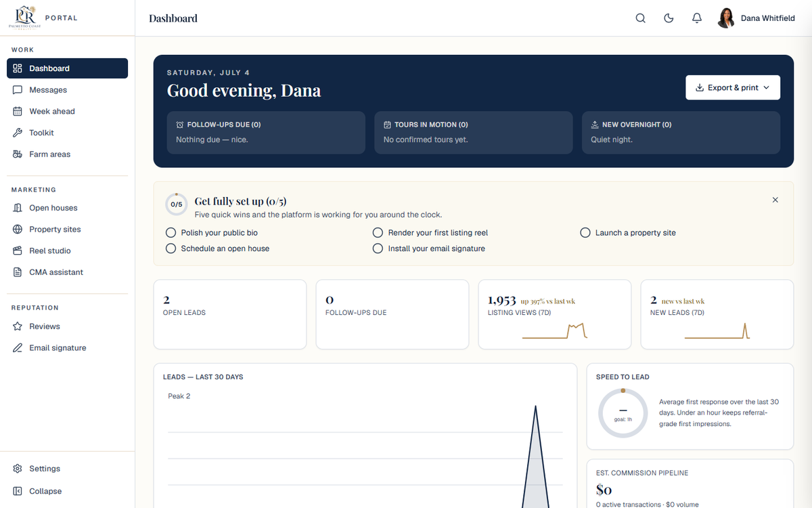Check off Schedule an open house
This screenshot has height=508, width=812.
[x=171, y=249]
